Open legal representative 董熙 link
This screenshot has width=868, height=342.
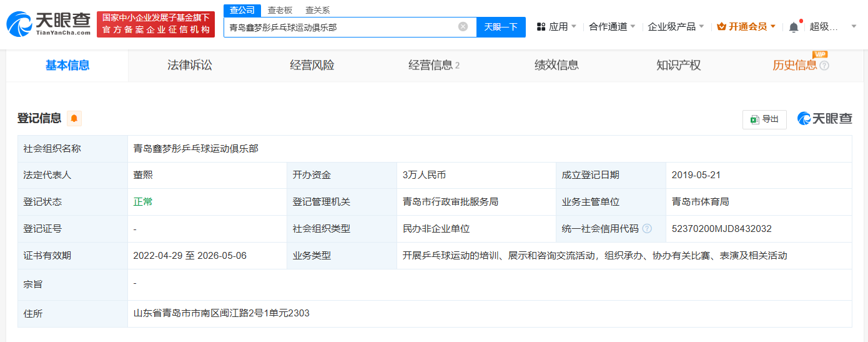(143, 175)
